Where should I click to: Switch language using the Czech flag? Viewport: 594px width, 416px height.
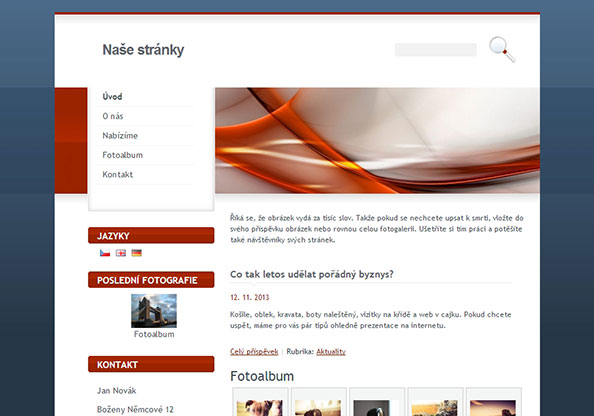pyautogui.click(x=105, y=253)
